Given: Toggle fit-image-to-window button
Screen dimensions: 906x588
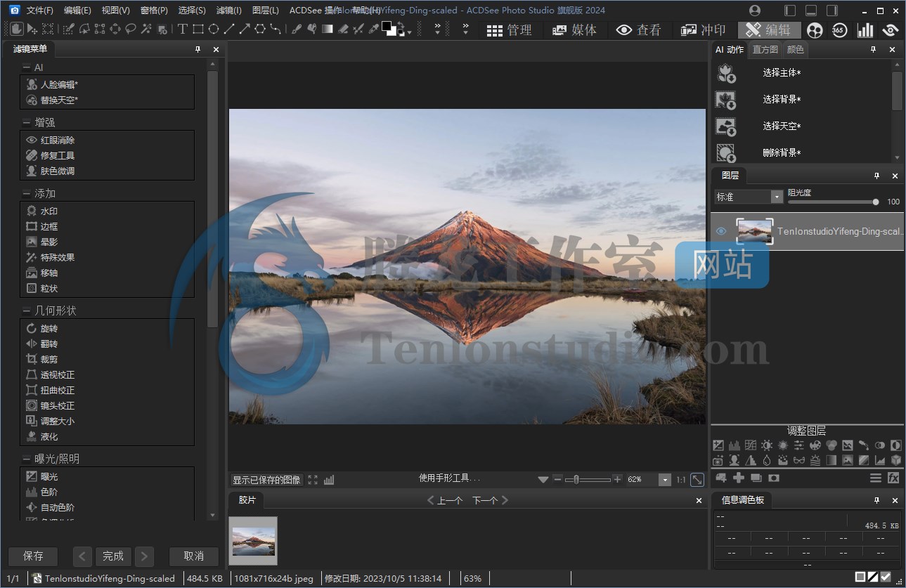Looking at the screenshot, I should tap(697, 479).
